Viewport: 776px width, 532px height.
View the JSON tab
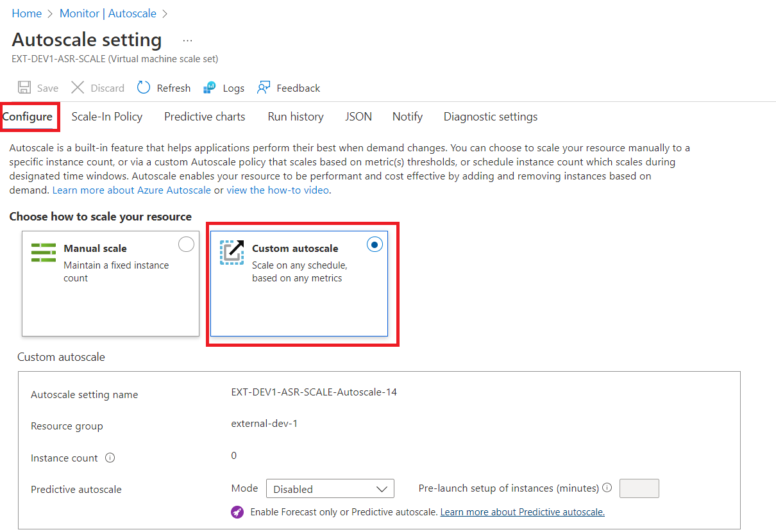click(358, 117)
